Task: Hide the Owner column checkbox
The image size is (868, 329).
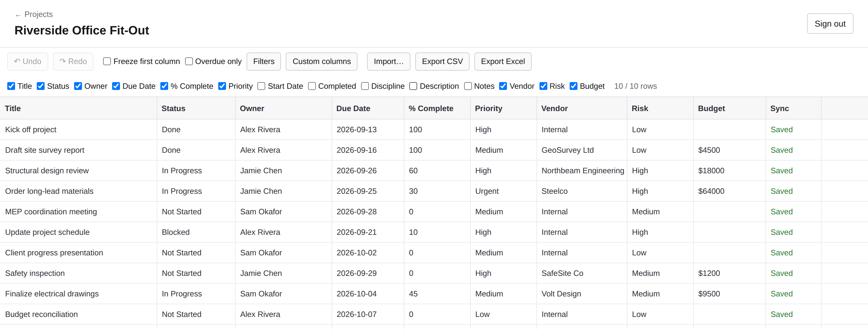Action: point(78,86)
